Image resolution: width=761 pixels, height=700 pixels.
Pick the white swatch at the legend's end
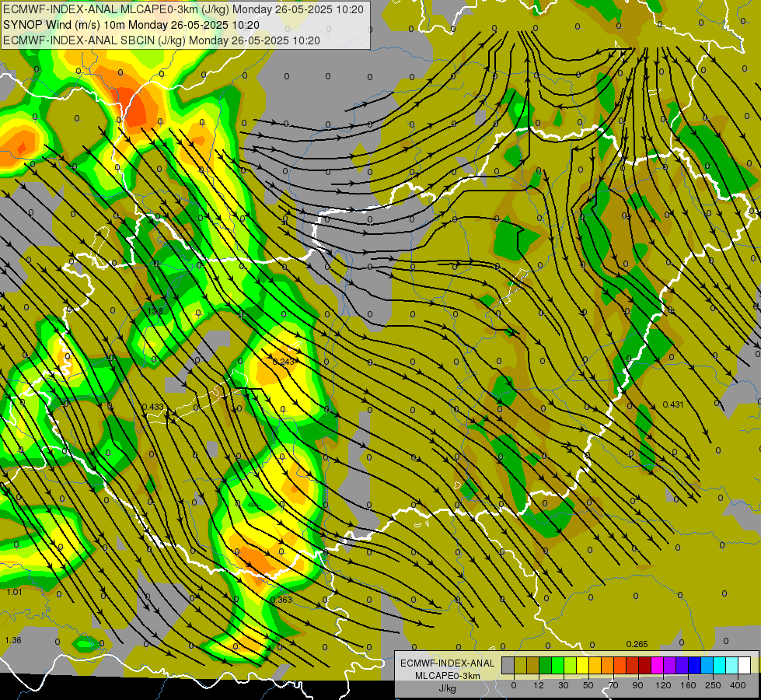click(745, 665)
